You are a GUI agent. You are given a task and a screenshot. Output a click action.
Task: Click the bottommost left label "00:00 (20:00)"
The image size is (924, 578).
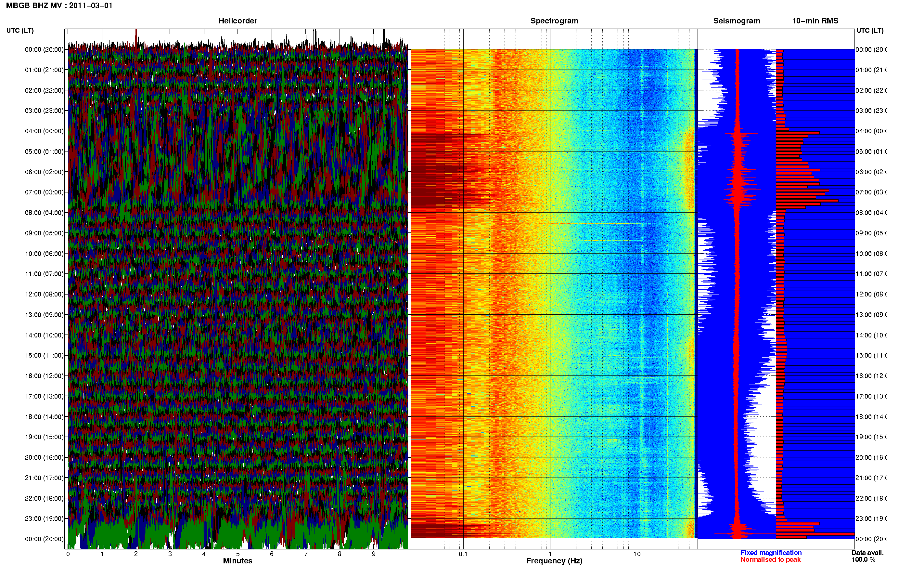44,539
